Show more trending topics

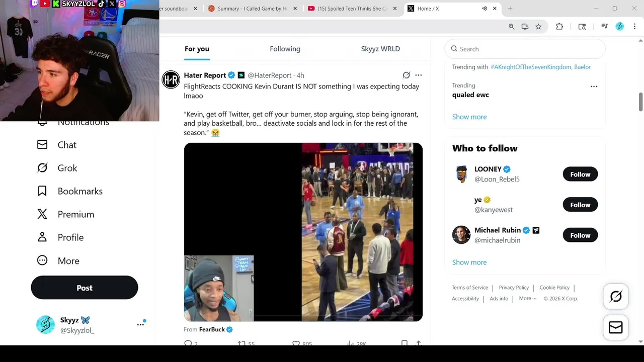(x=469, y=117)
